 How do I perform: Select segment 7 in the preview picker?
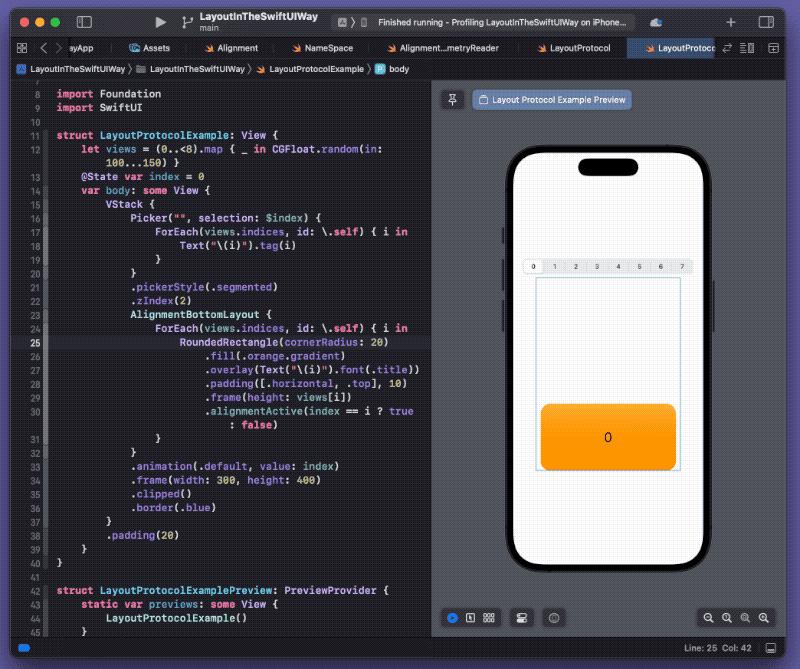click(682, 266)
